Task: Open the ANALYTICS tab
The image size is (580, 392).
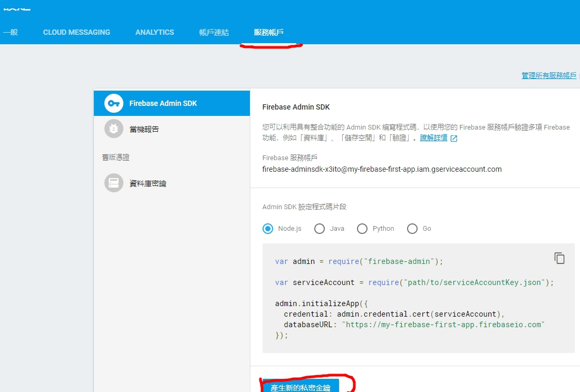Action: tap(154, 32)
